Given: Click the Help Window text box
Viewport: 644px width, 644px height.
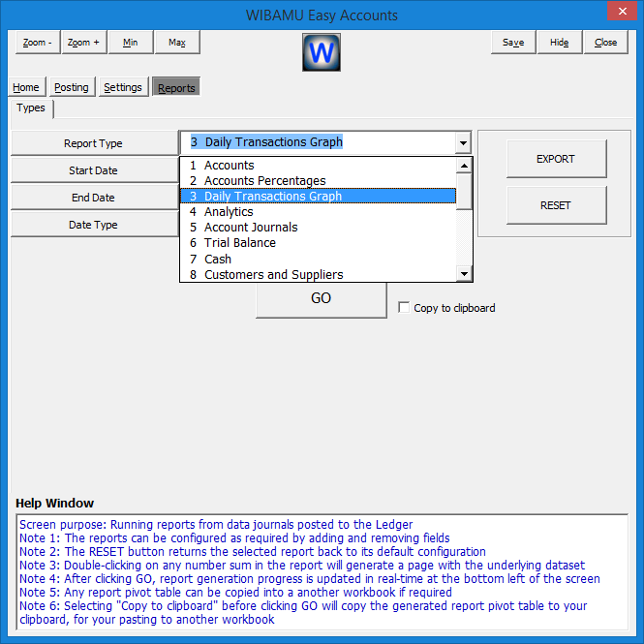Looking at the screenshot, I should click(322, 571).
